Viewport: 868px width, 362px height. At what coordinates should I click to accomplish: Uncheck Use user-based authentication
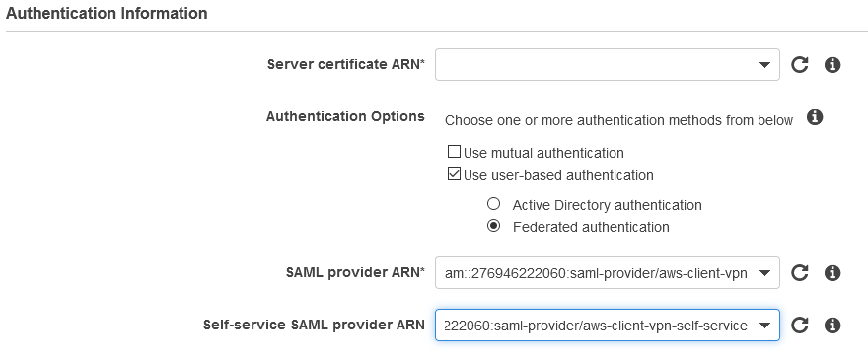pos(454,174)
